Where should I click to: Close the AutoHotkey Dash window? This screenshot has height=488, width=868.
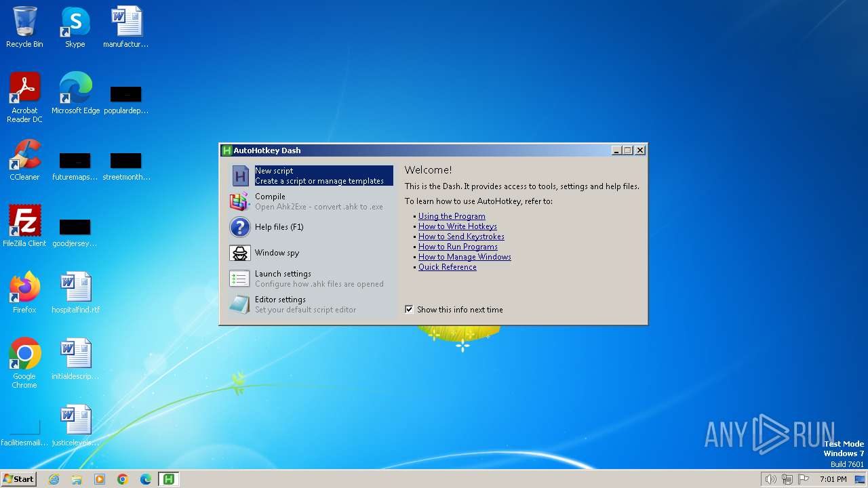tap(639, 150)
